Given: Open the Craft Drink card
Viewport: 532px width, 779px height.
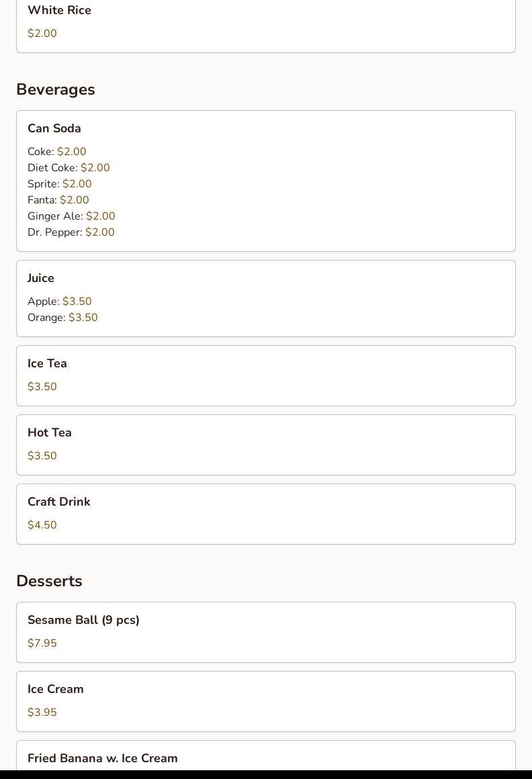Looking at the screenshot, I should point(265,514).
